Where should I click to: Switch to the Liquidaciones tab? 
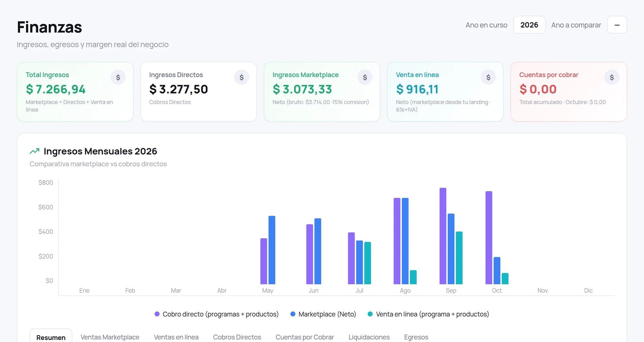click(x=369, y=337)
